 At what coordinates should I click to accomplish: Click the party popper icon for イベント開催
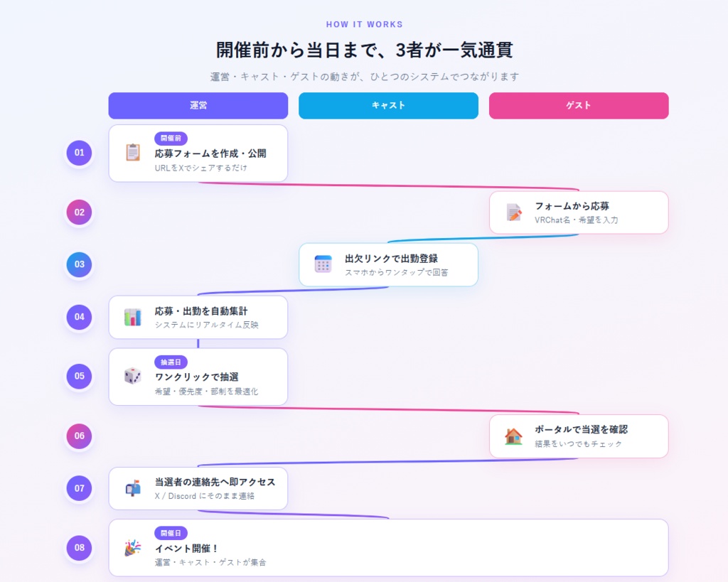point(133,548)
